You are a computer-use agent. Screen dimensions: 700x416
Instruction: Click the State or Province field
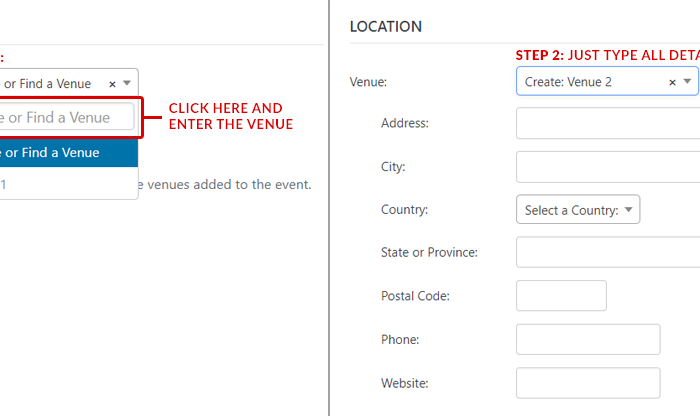[x=607, y=252]
